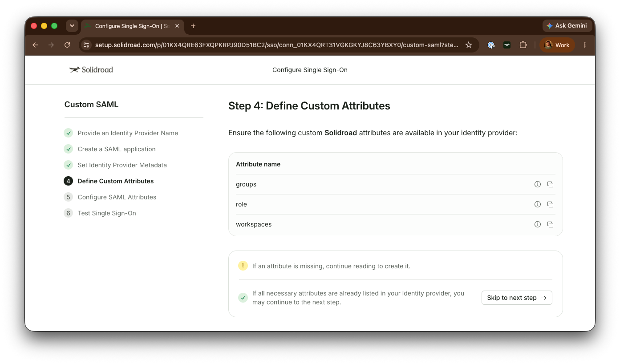Copy the groups attribute name

pos(550,184)
